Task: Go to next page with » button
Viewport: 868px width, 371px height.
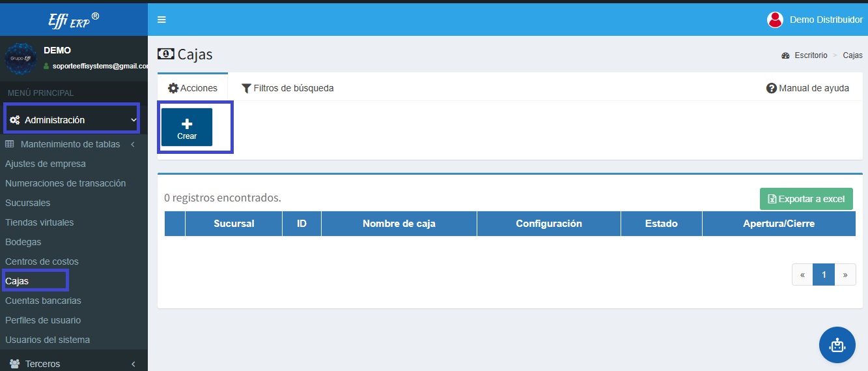Action: [x=845, y=275]
